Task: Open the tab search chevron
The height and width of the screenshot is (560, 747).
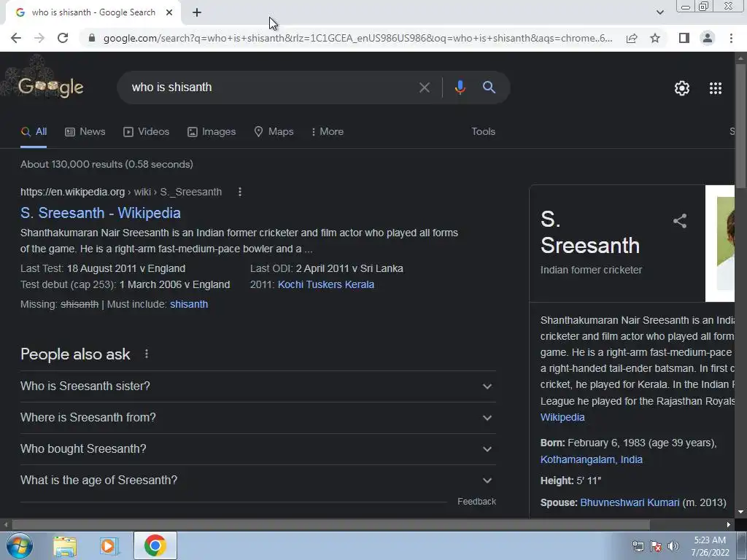Action: pyautogui.click(x=659, y=12)
